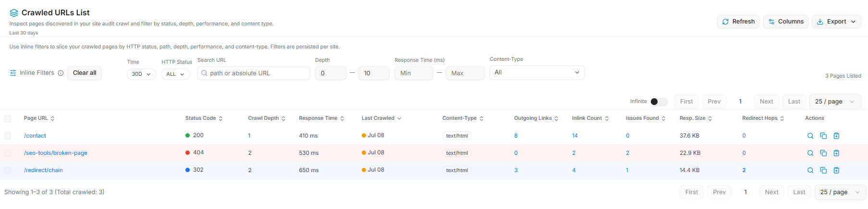The width and height of the screenshot is (868, 209).
Task: Sort by Issues Found column
Action: (646, 118)
